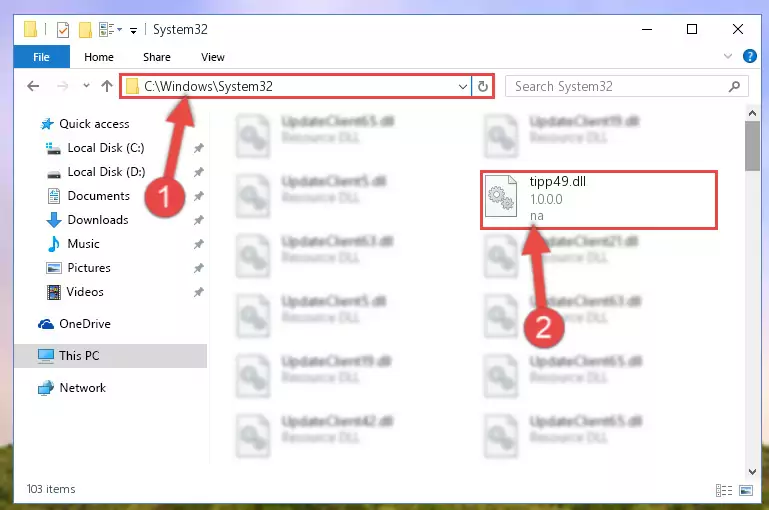Go forward using the forward arrow

point(62,86)
